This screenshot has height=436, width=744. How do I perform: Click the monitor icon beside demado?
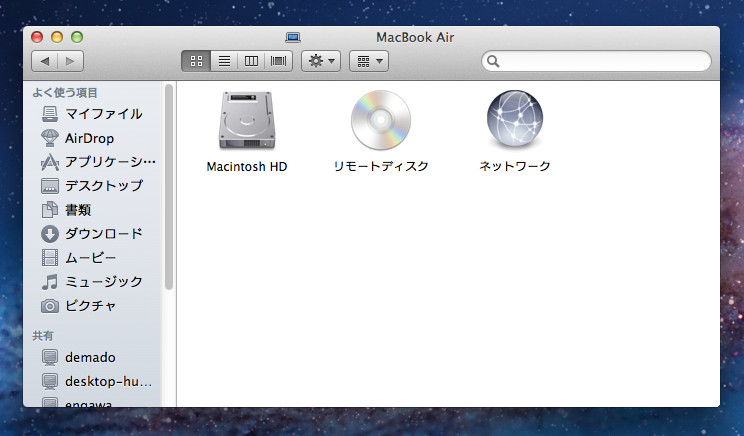(50, 357)
